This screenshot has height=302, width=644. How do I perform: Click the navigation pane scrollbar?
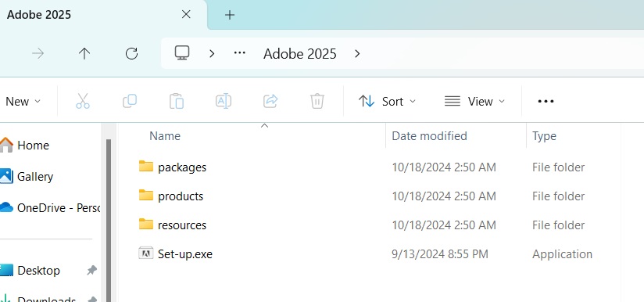click(109, 220)
